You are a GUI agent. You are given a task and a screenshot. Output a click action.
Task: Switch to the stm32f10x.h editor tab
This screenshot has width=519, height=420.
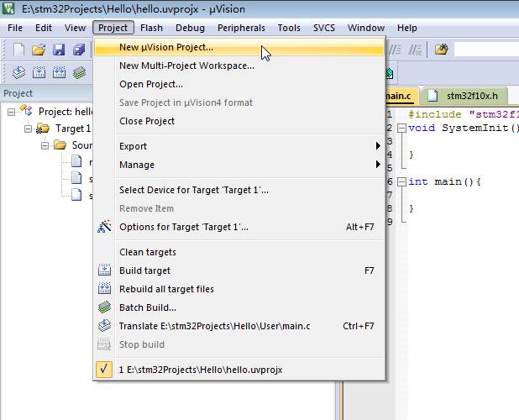point(465,96)
